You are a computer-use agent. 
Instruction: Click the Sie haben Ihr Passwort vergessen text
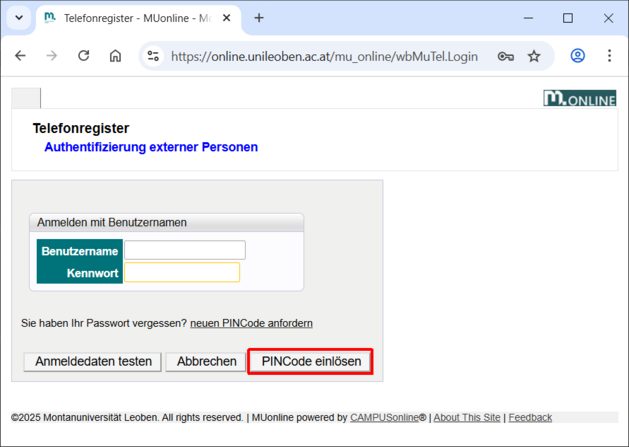tap(104, 323)
